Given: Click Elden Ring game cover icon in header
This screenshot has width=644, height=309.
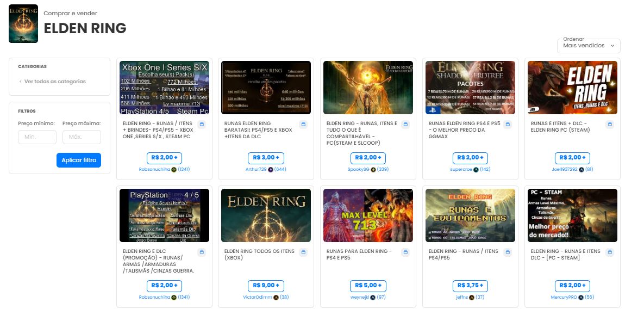Looking at the screenshot, I should pos(23,23).
